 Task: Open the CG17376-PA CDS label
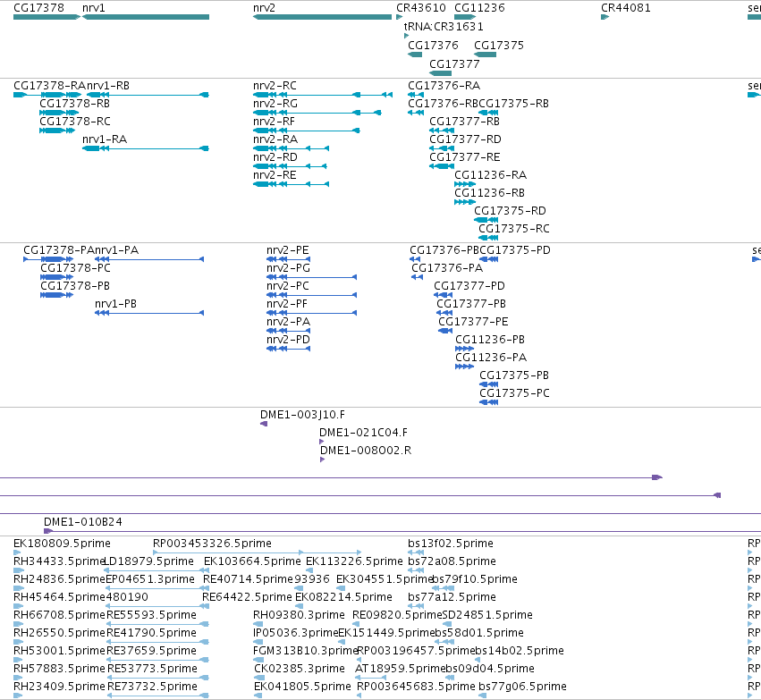447,268
